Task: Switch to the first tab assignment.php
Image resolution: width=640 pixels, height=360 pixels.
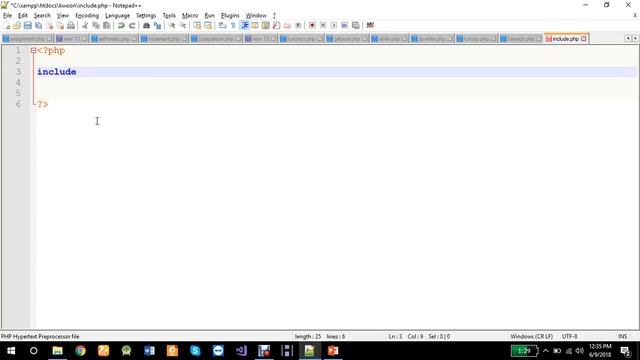Action: click(27, 39)
